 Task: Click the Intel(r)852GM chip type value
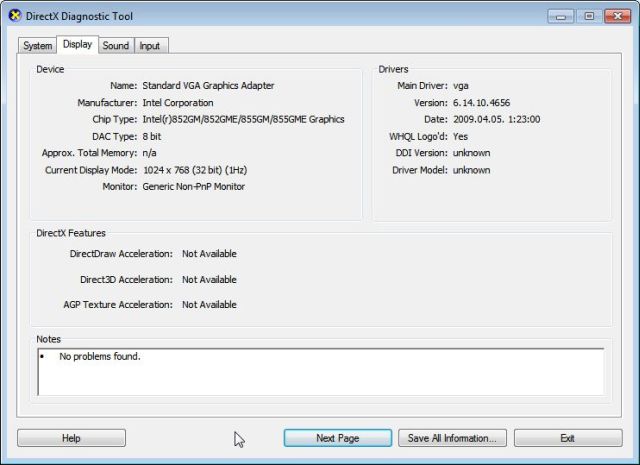(243, 119)
